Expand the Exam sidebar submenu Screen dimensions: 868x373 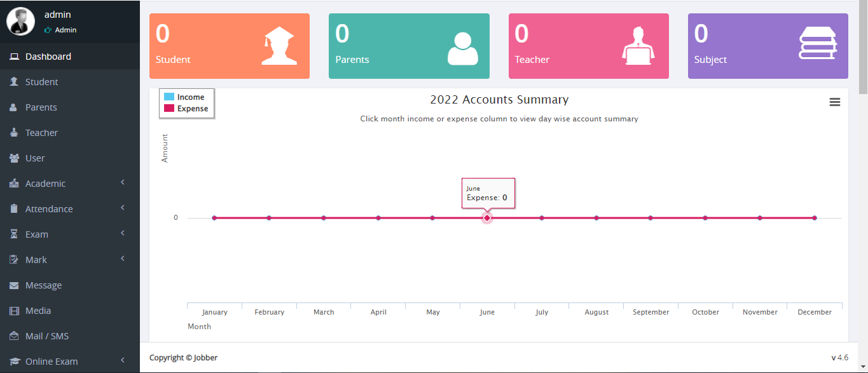37,234
